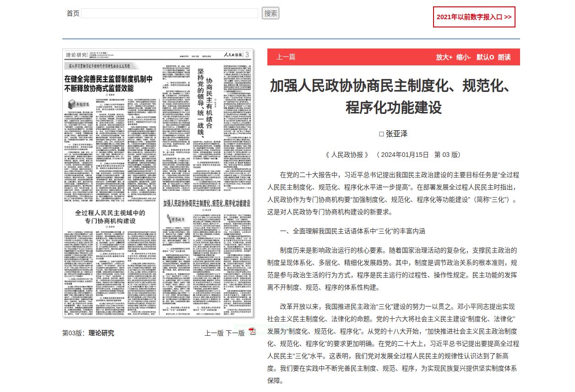575x392 pixels.
Task: Shrink text with the 缩小- control
Action: (463, 57)
